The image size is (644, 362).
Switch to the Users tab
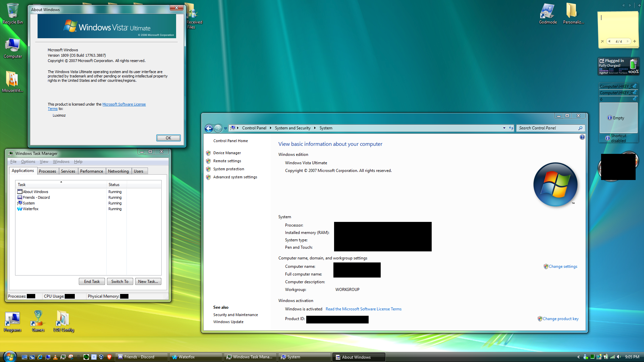coord(139,171)
